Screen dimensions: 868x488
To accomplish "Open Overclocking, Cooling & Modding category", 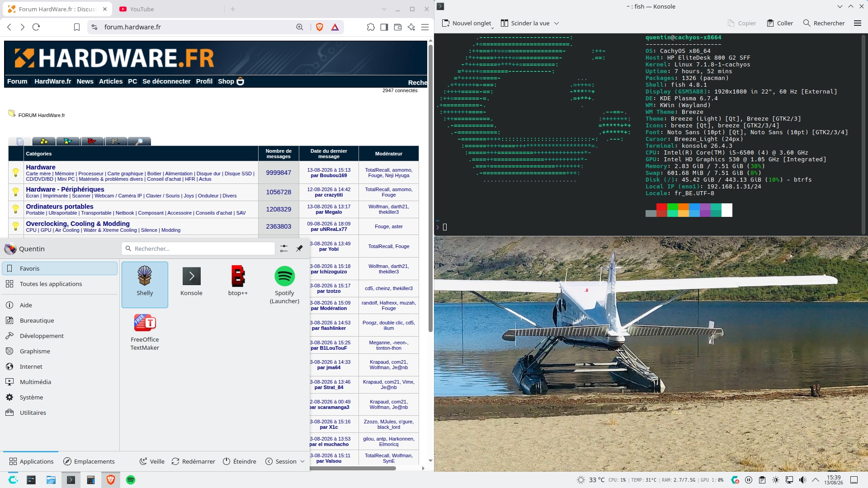I will pyautogui.click(x=78, y=224).
